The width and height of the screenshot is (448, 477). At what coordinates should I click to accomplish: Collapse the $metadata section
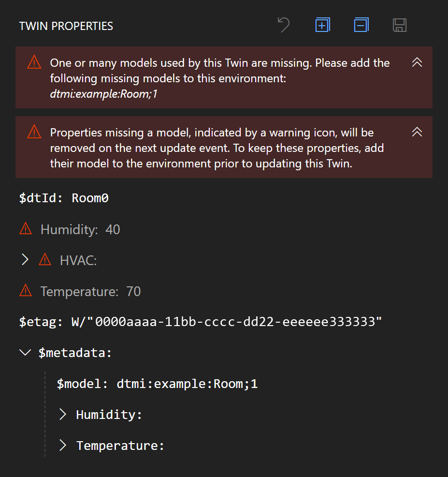(25, 353)
